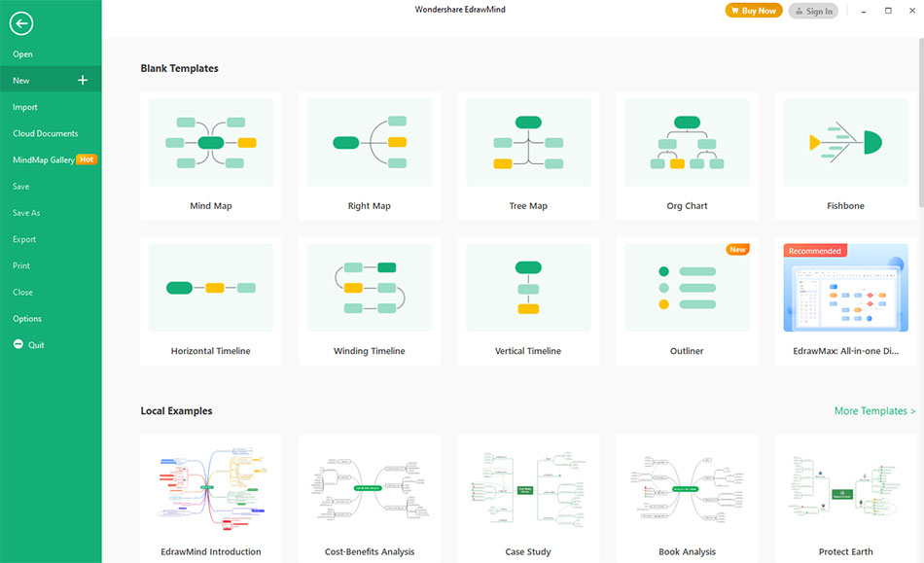Click the Quit minus-circle icon
Screen dimensions: 924x563
[18, 344]
